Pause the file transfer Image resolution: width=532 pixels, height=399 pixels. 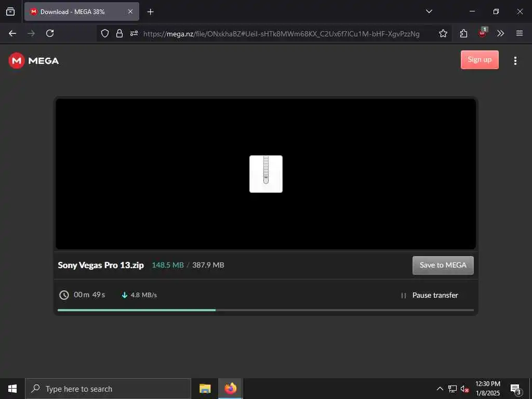[430, 295]
